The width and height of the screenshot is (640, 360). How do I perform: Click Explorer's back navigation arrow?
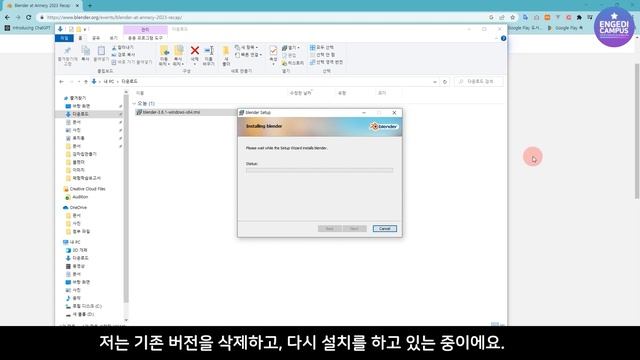coord(62,82)
